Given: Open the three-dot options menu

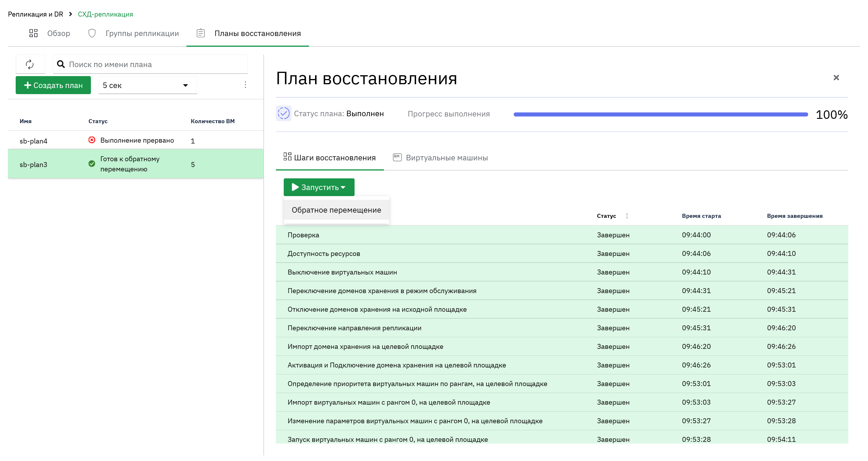Looking at the screenshot, I should (245, 85).
